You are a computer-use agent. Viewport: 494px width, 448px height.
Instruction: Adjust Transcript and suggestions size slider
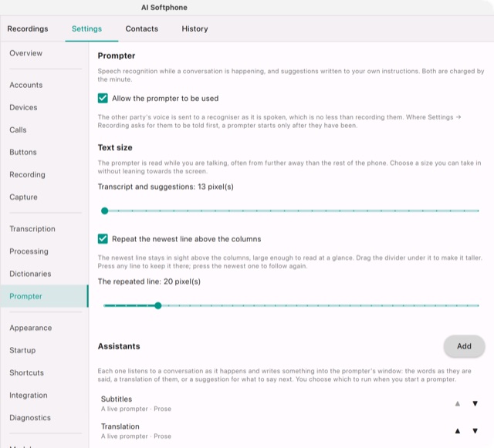point(292,211)
